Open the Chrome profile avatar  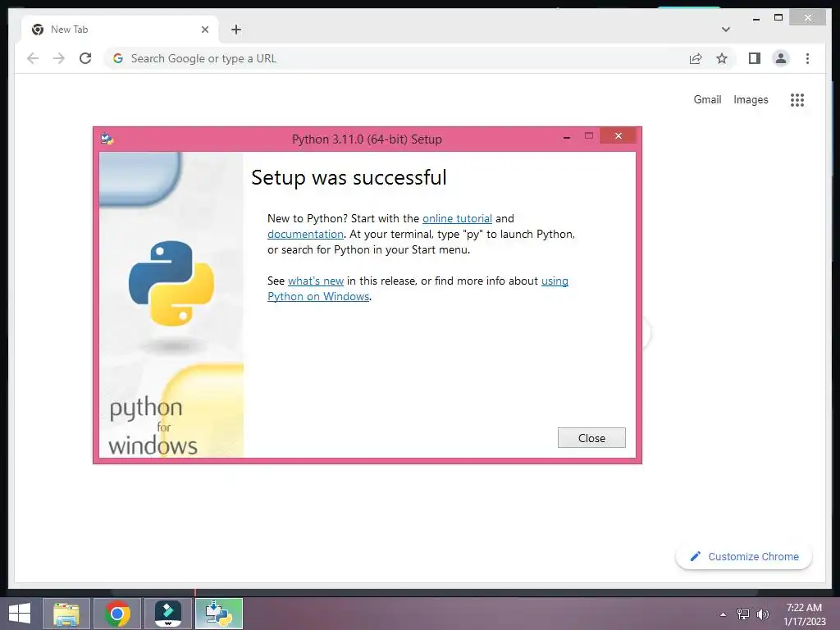pyautogui.click(x=781, y=58)
